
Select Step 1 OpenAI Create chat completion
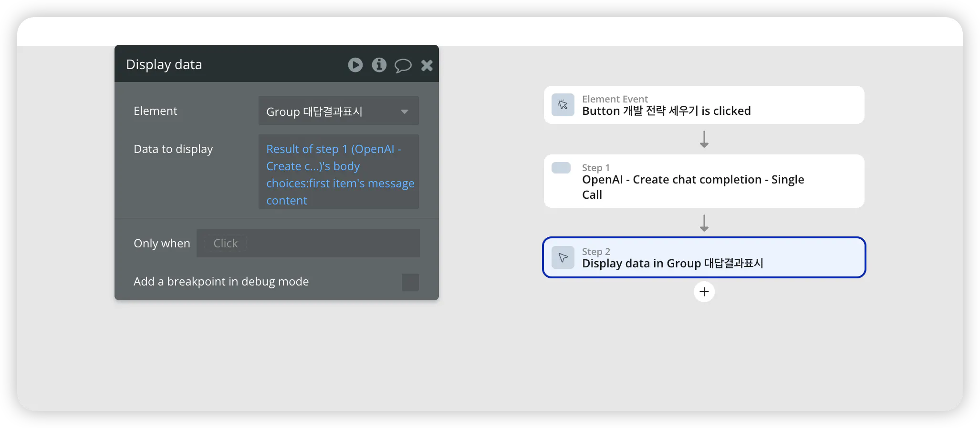(x=704, y=181)
